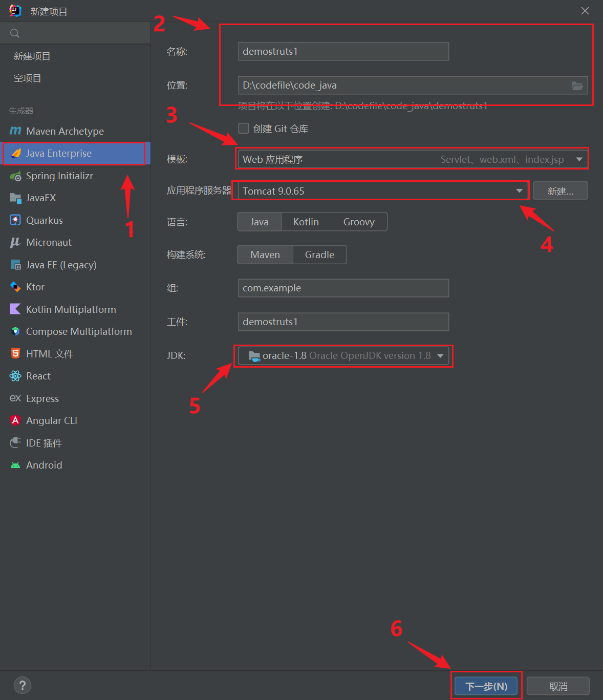Select the Angular CLI generator
The height and width of the screenshot is (700, 603).
click(75, 420)
